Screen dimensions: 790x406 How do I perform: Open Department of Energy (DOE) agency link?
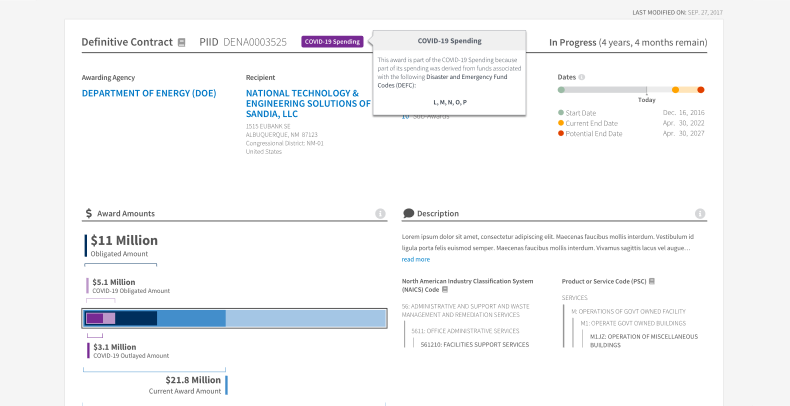point(148,93)
